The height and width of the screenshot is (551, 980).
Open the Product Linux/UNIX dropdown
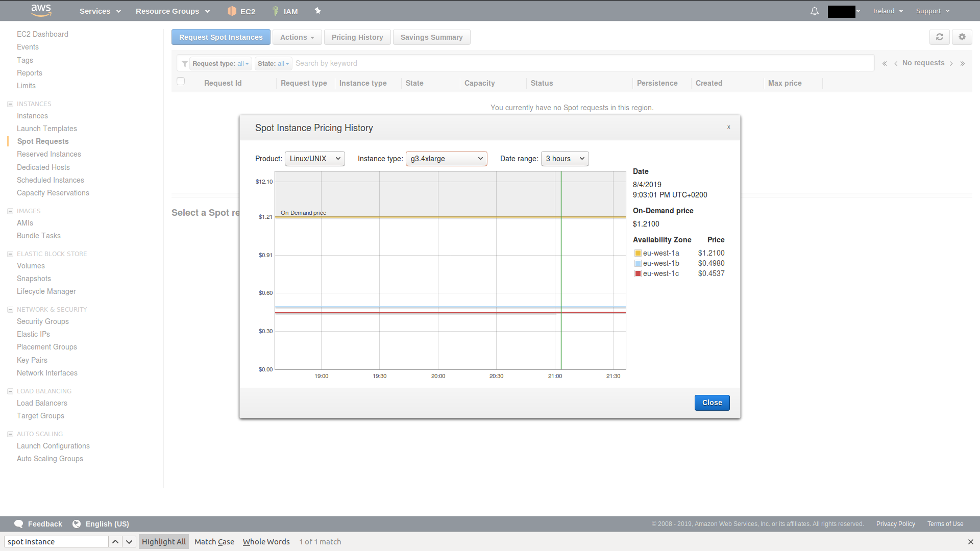pos(315,159)
